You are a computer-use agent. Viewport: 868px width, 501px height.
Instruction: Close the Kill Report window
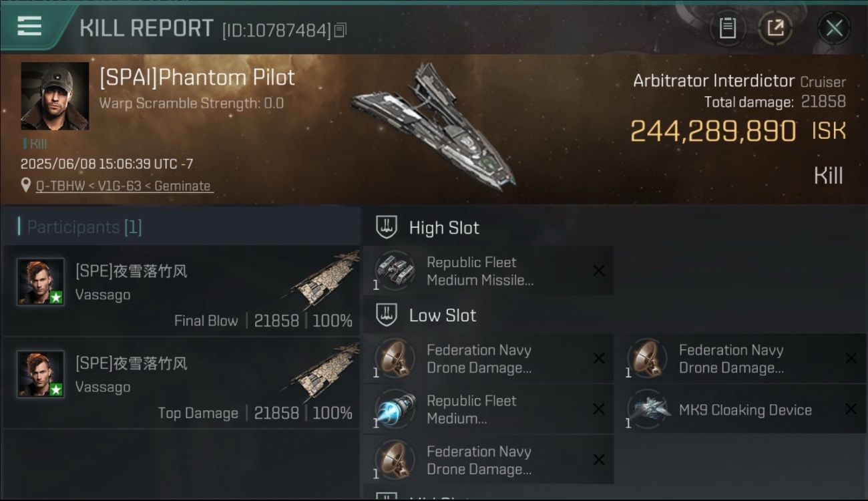click(x=834, y=28)
